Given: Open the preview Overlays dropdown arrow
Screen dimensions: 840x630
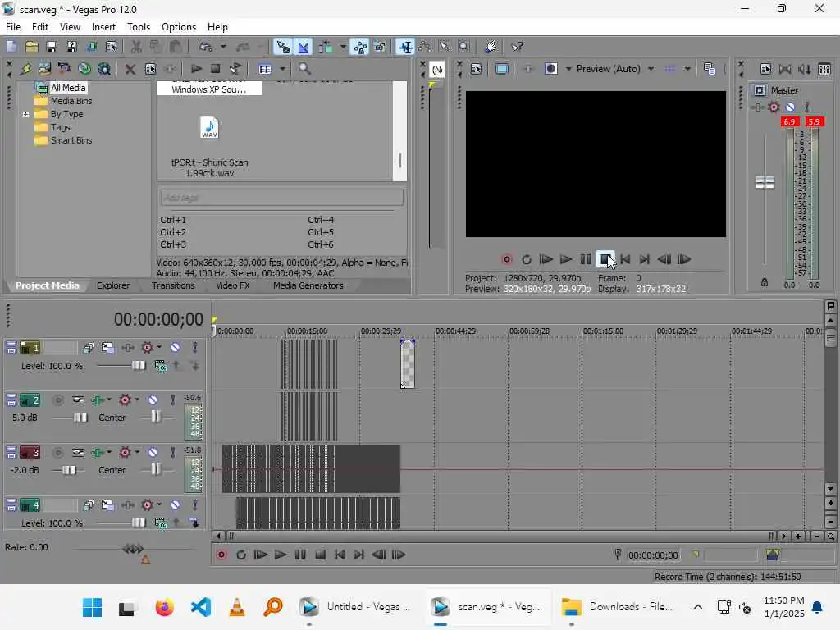Looking at the screenshot, I should tap(687, 69).
